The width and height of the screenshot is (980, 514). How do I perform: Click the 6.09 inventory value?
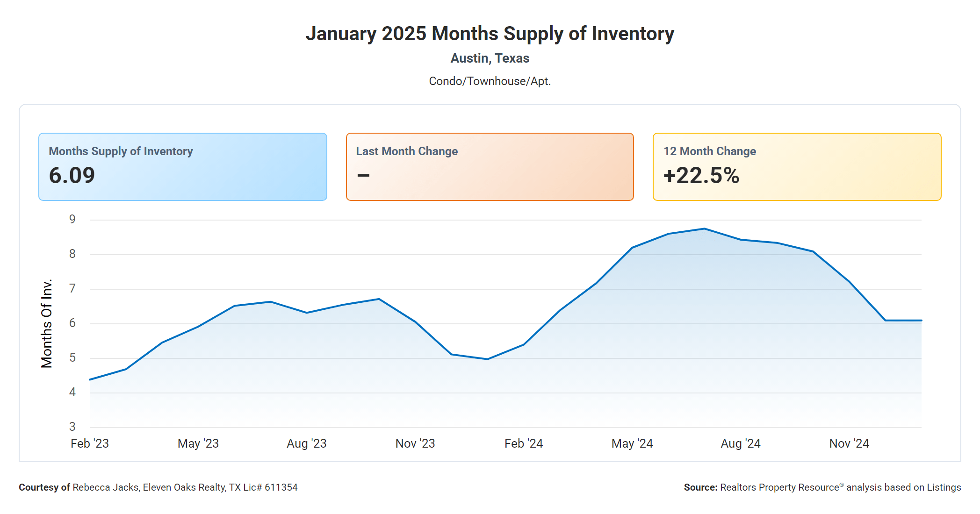click(72, 176)
